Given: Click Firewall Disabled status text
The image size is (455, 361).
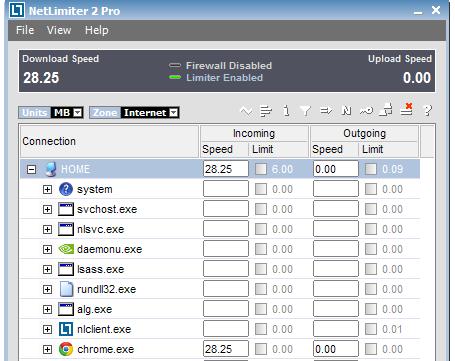Looking at the screenshot, I should pyautogui.click(x=229, y=66).
